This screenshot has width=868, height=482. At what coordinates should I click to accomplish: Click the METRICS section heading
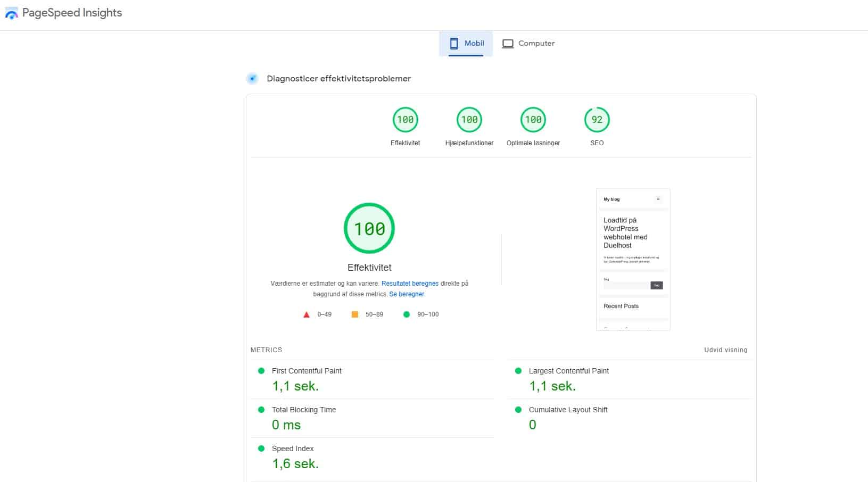point(267,350)
